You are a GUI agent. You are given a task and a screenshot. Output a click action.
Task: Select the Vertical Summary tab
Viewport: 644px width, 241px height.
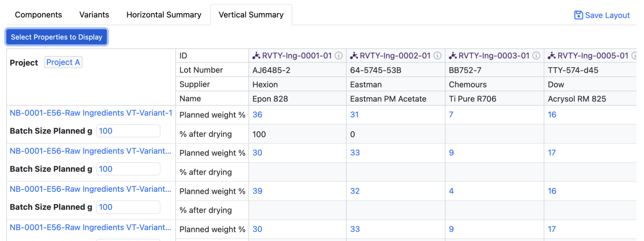pyautogui.click(x=251, y=15)
